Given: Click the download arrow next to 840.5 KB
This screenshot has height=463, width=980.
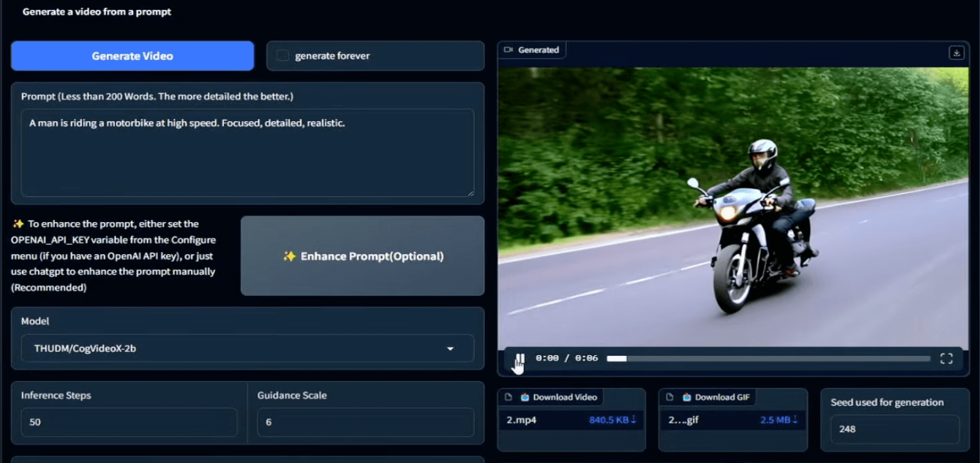Looking at the screenshot, I should 634,420.
